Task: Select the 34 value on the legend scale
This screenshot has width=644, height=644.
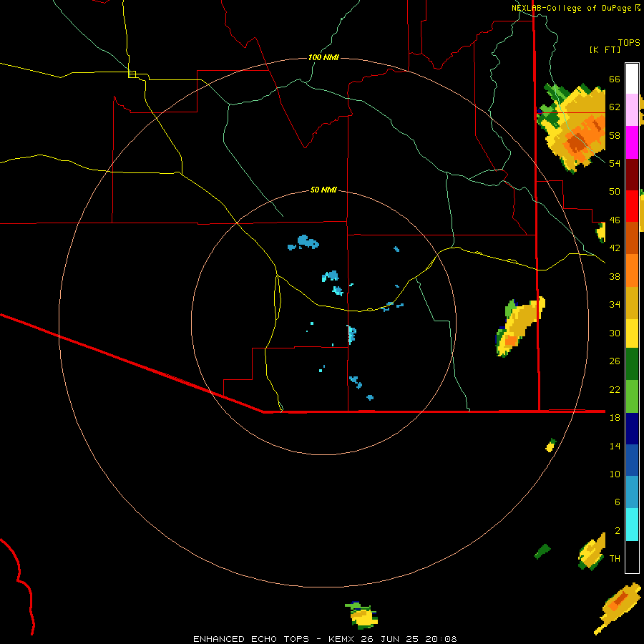Action: click(615, 305)
